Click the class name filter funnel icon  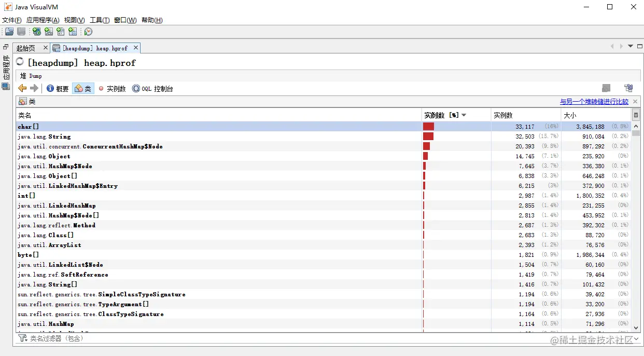click(x=22, y=338)
